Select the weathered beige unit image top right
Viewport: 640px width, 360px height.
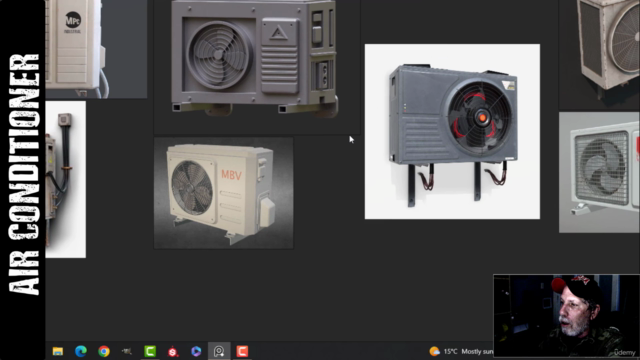[x=599, y=54]
